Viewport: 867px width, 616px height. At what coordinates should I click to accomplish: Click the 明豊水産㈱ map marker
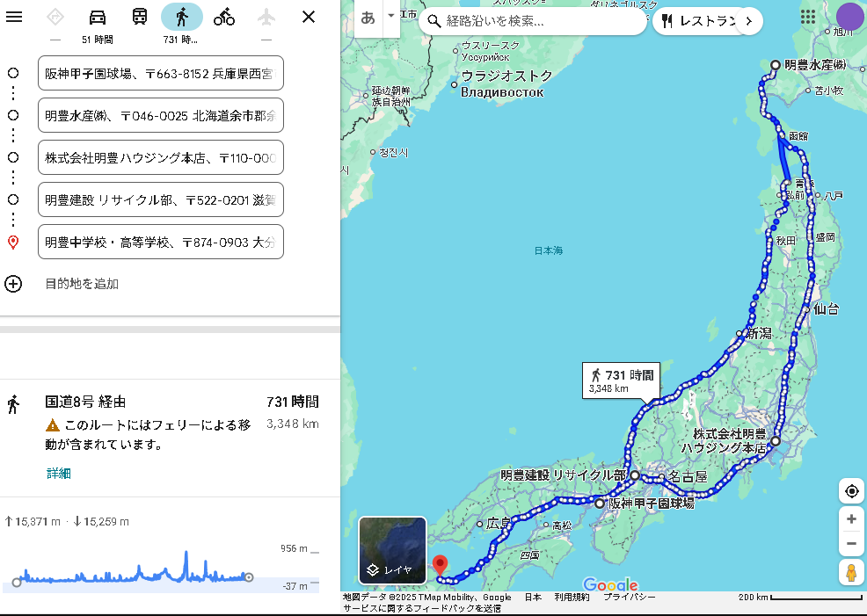[x=776, y=65]
